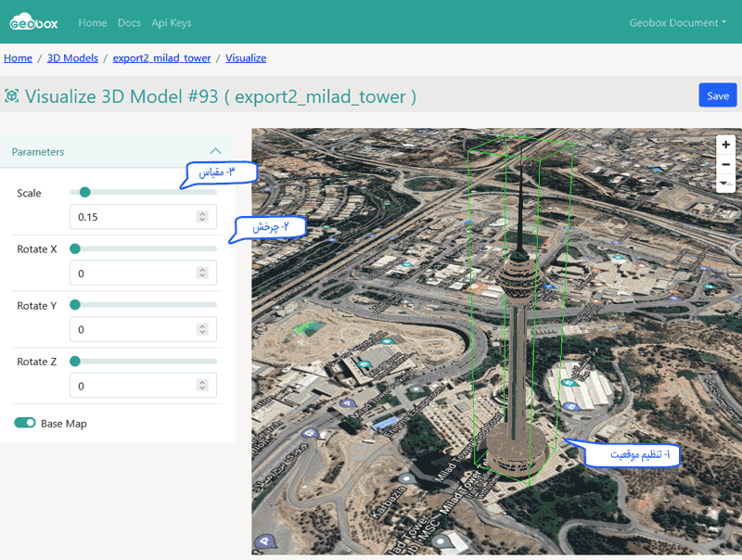Go to Api Keys in navbar

coord(171,22)
